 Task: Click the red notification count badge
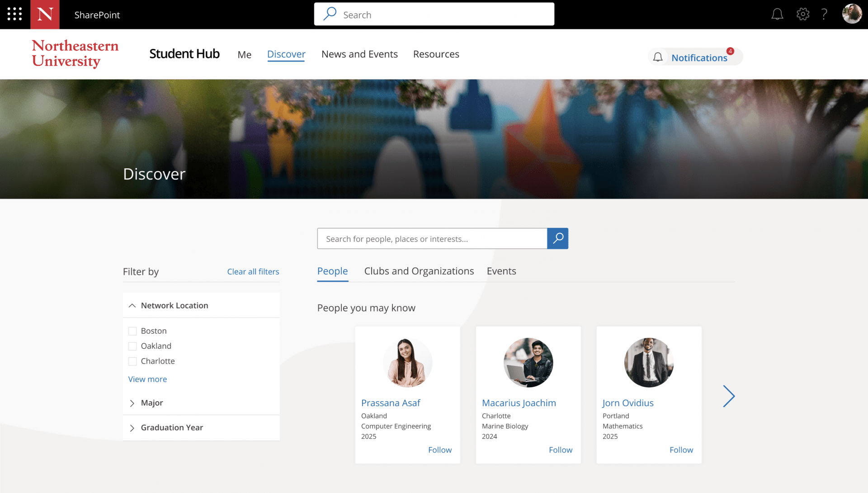click(x=730, y=51)
